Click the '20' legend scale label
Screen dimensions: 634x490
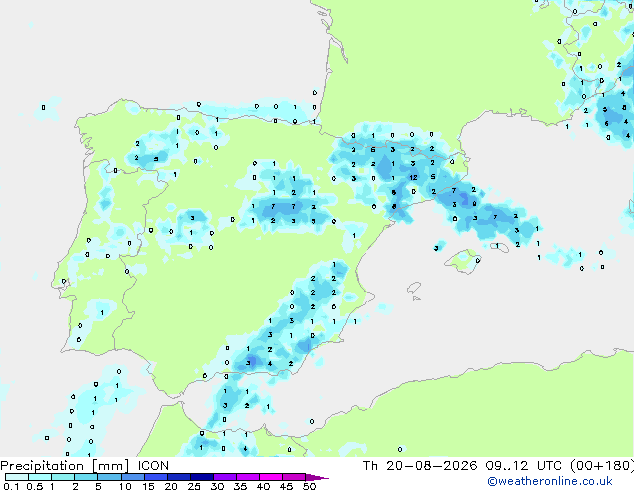pos(171,486)
